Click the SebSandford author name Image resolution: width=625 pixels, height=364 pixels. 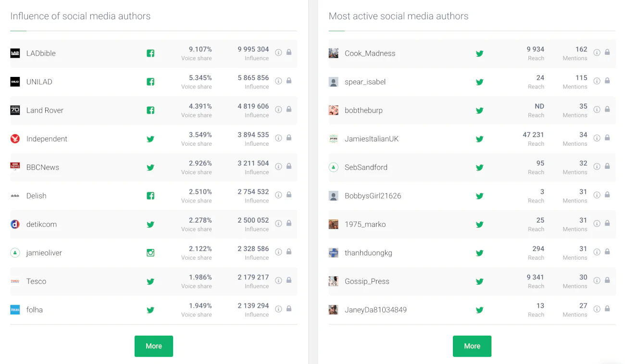(x=366, y=167)
